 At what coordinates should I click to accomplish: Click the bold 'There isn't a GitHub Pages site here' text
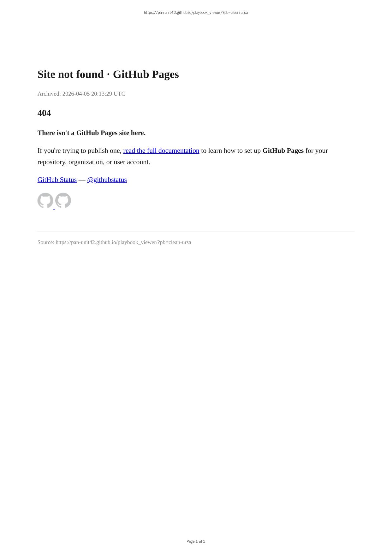pyautogui.click(x=92, y=133)
